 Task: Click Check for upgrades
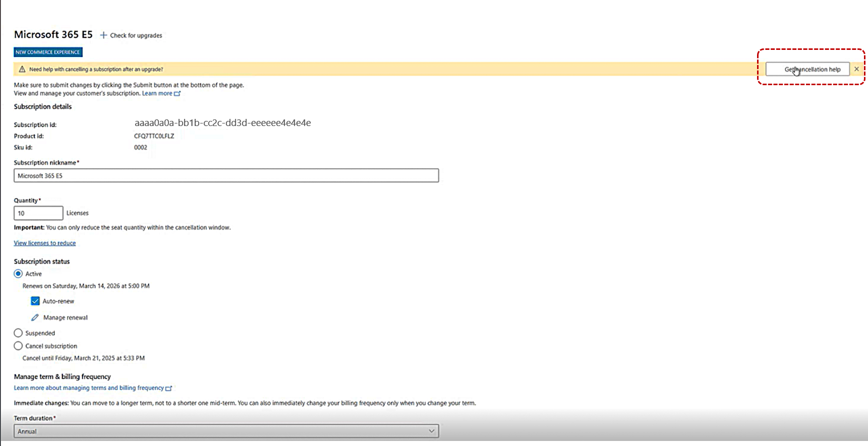click(x=136, y=35)
